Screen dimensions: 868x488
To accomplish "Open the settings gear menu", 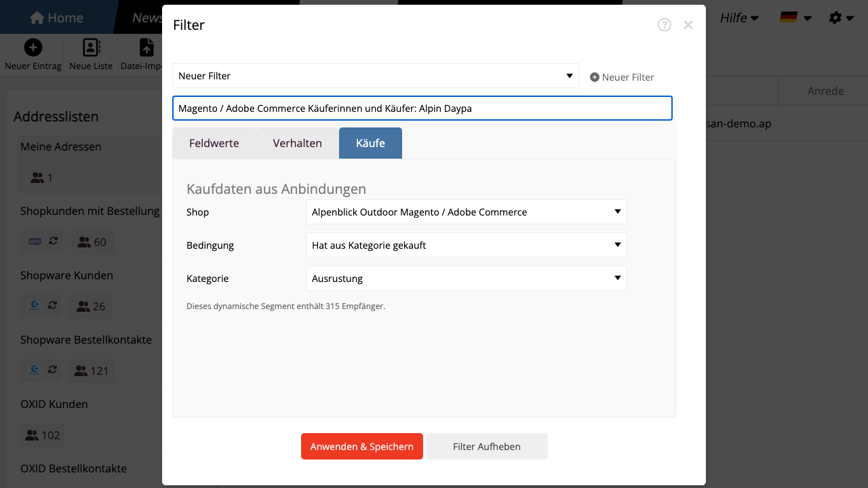I will click(x=842, y=18).
